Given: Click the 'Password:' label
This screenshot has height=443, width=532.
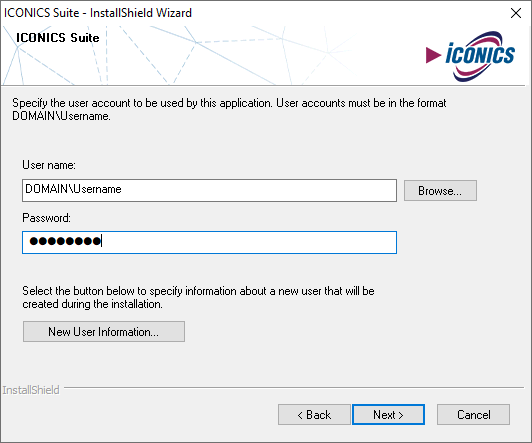Looking at the screenshot, I should [46, 218].
